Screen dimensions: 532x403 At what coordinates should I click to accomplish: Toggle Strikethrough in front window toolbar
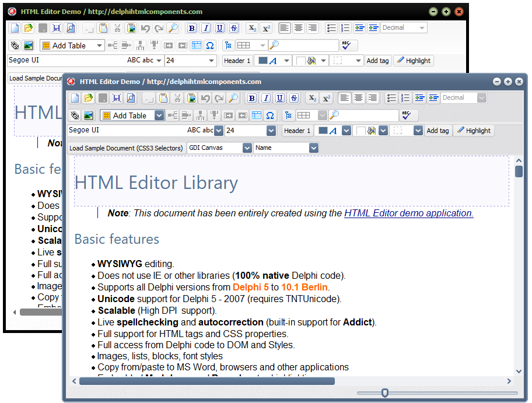click(x=294, y=98)
